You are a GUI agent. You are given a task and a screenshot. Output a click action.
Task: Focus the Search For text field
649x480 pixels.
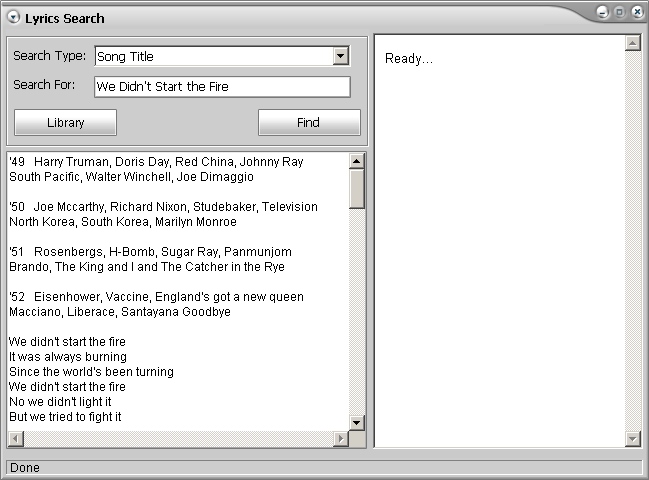pyautogui.click(x=222, y=86)
